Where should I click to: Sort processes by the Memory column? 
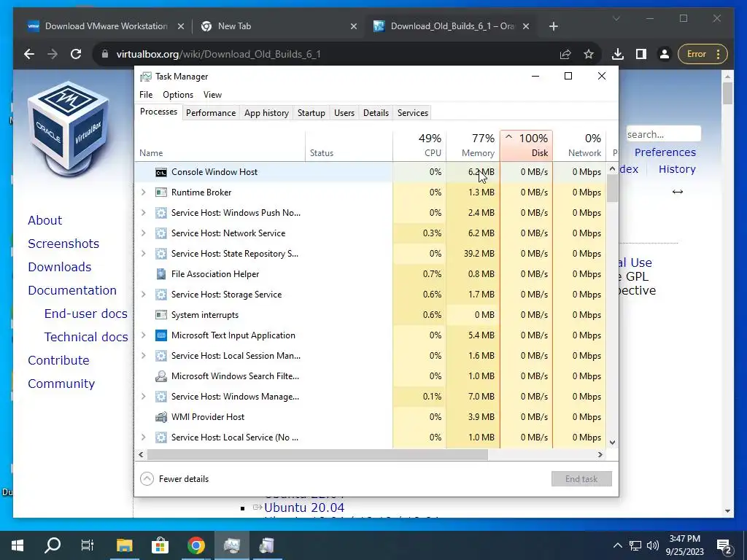pyautogui.click(x=473, y=146)
